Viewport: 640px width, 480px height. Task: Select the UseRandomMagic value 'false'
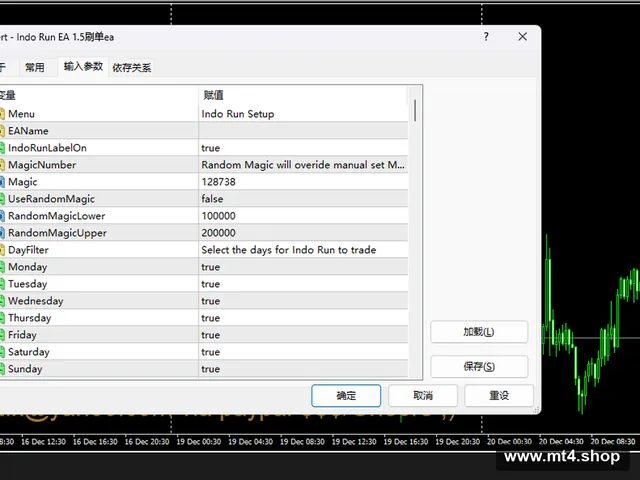pos(212,199)
